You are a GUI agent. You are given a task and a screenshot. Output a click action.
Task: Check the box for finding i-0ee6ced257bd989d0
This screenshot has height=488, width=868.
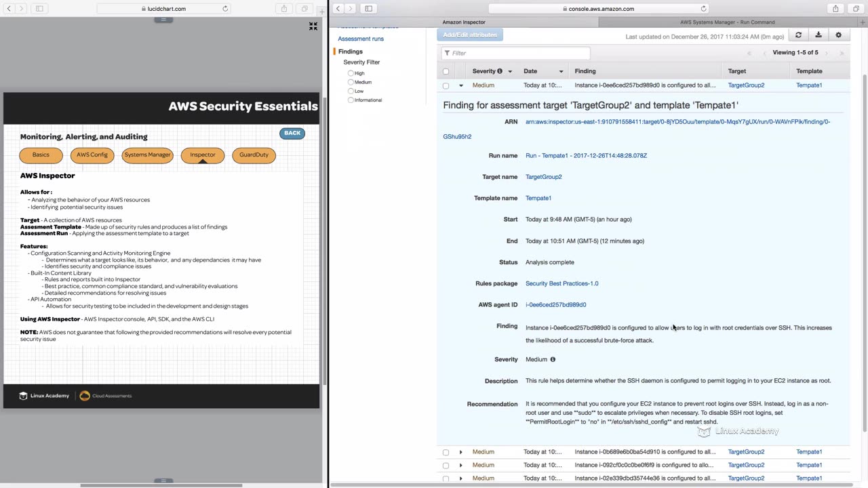[x=446, y=86]
